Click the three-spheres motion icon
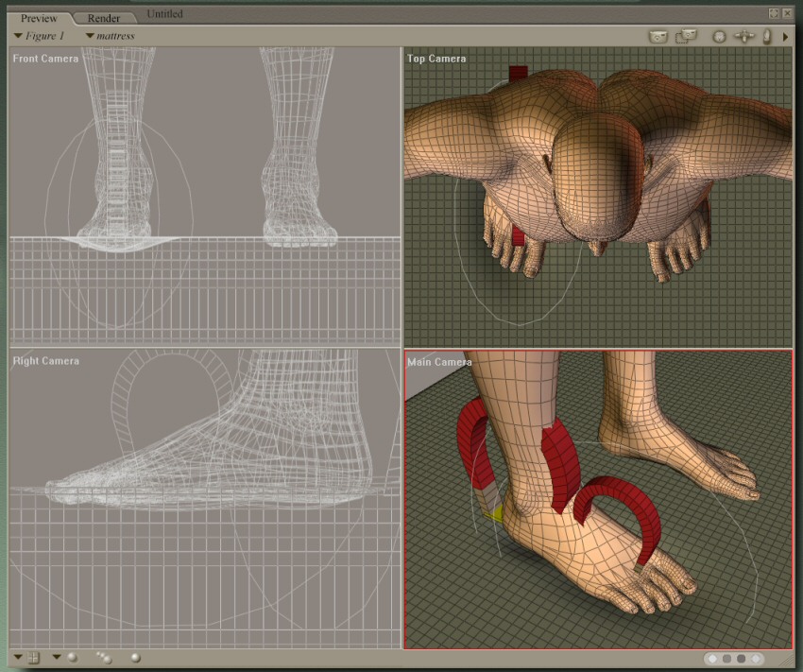This screenshot has width=803, height=672. coord(104,658)
